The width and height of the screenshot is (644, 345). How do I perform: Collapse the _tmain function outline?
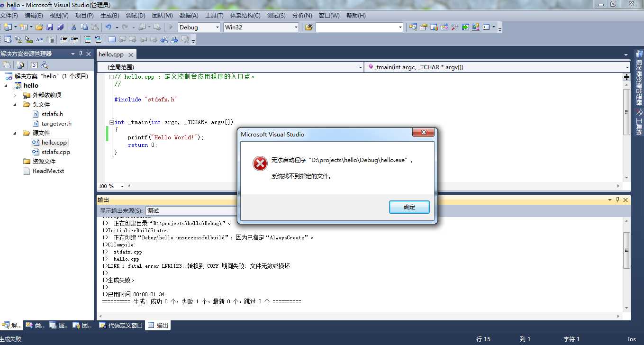click(x=111, y=122)
